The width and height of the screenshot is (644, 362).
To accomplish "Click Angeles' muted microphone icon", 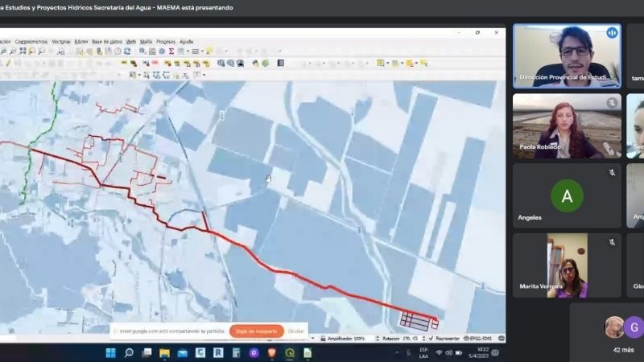I will (612, 172).
